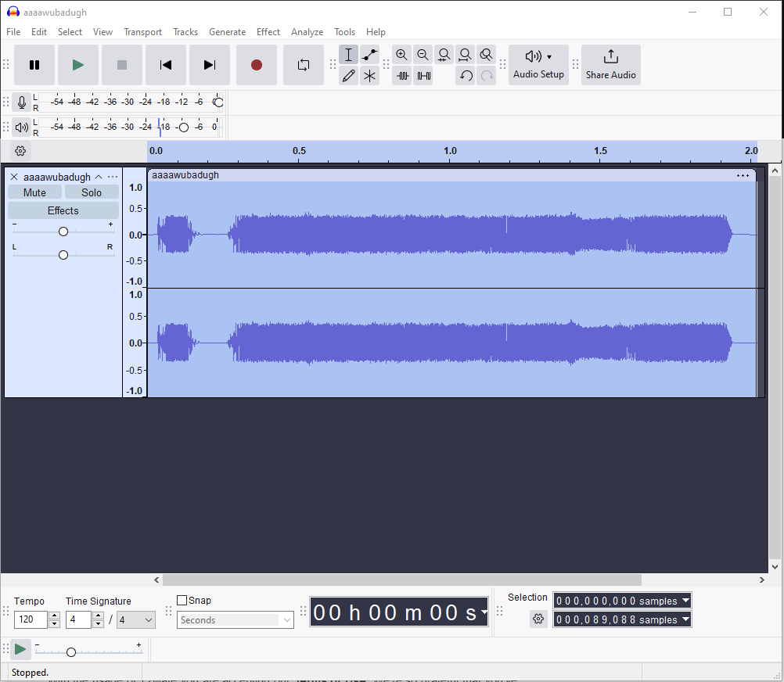Open the Effect menu
This screenshot has width=784, height=682.
(x=268, y=32)
